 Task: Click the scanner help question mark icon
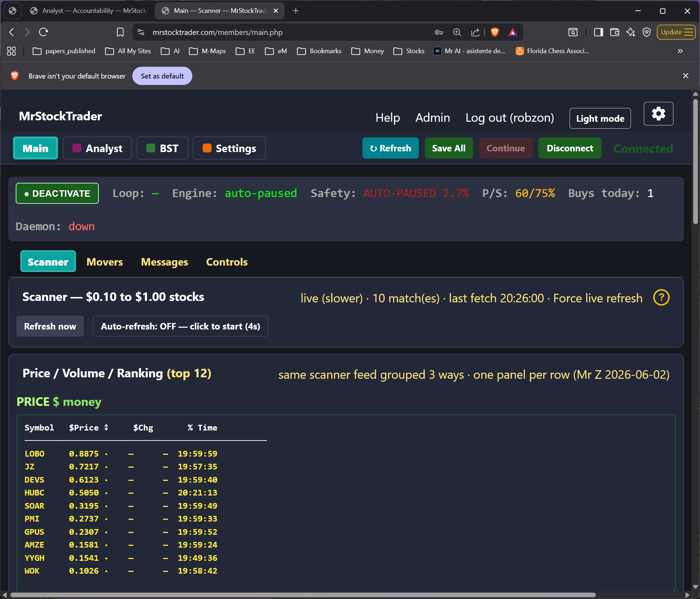tap(661, 297)
